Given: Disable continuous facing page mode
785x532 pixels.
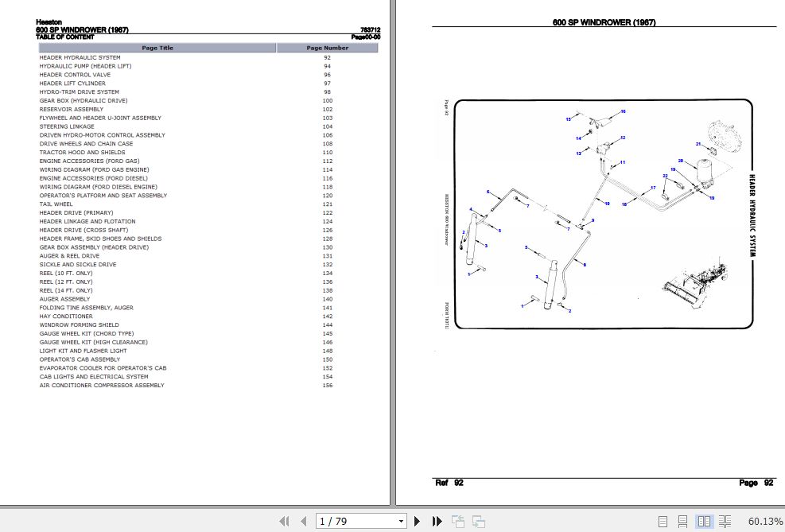Looking at the screenshot, I should coord(725,521).
